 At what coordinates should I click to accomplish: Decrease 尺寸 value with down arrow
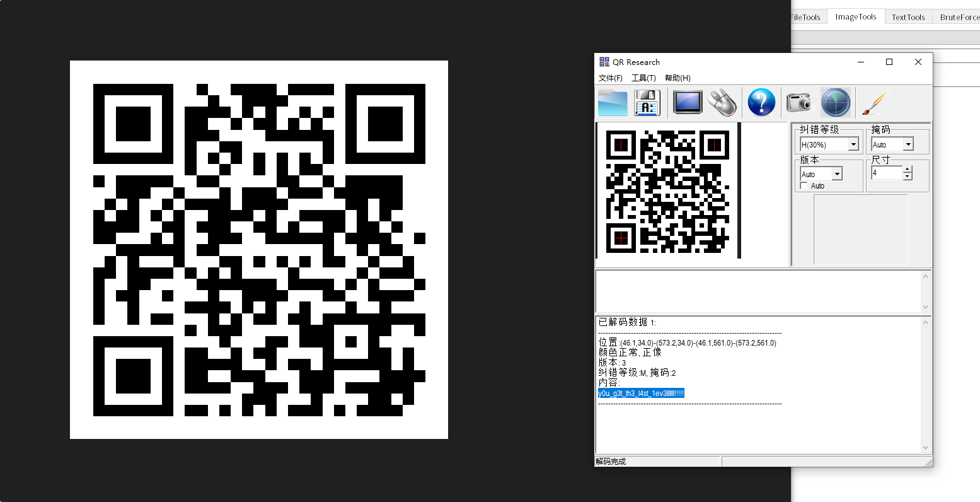tap(908, 177)
